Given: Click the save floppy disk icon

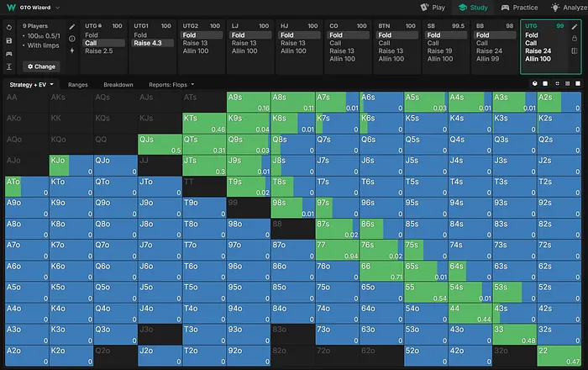Looking at the screenshot, I should (8, 39).
